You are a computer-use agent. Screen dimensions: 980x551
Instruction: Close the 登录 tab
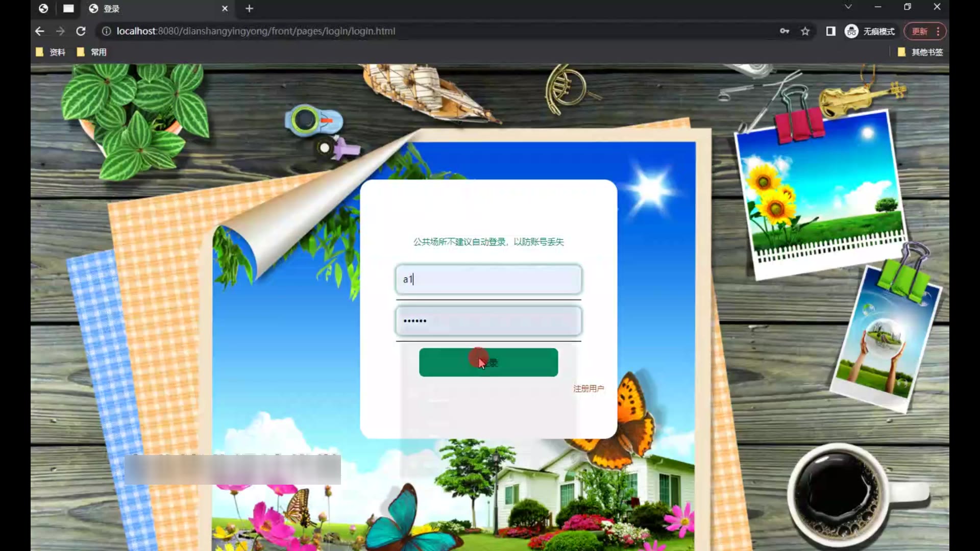click(x=225, y=9)
